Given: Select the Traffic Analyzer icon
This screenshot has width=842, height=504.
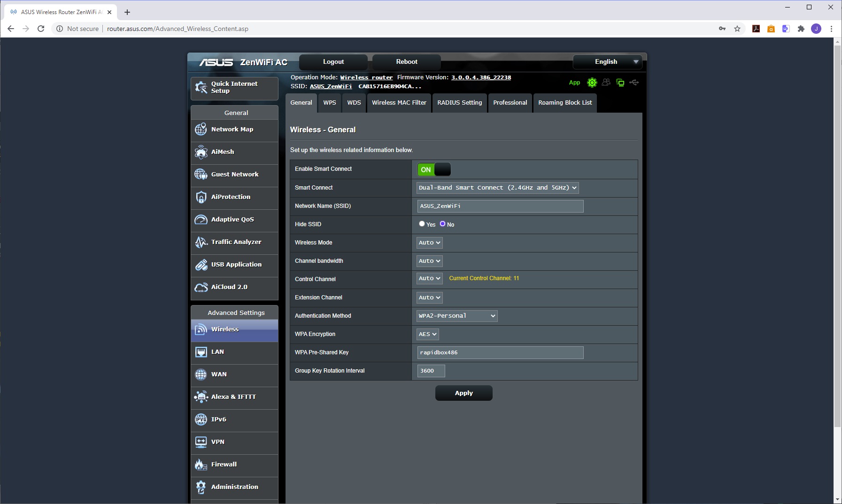Looking at the screenshot, I should [201, 242].
